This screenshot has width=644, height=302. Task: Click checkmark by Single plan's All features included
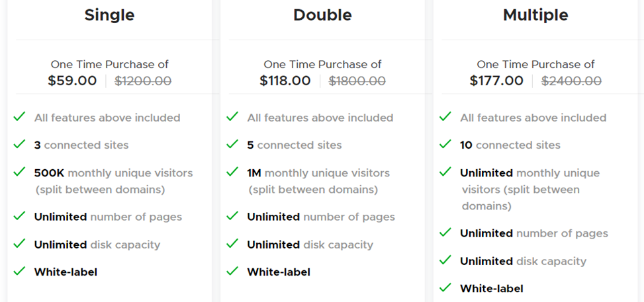coord(20,117)
